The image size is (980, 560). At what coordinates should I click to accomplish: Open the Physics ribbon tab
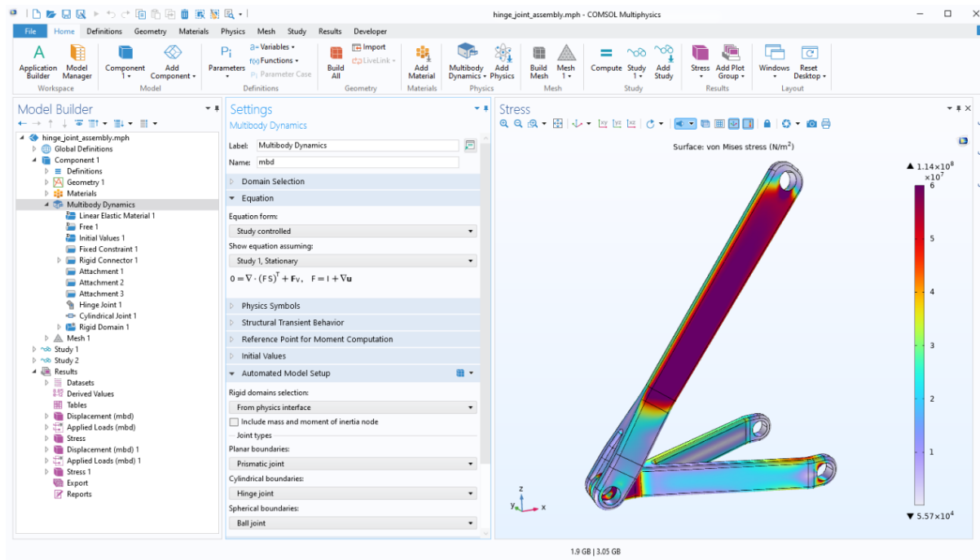pos(233,32)
